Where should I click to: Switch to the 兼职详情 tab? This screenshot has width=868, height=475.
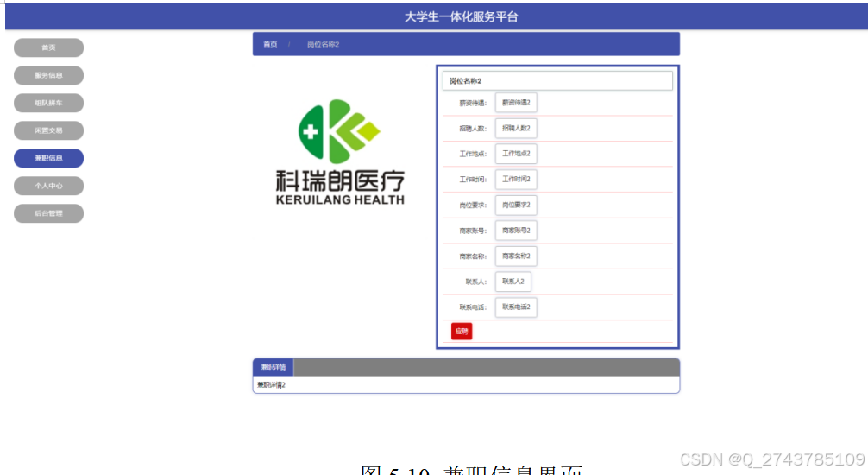274,367
